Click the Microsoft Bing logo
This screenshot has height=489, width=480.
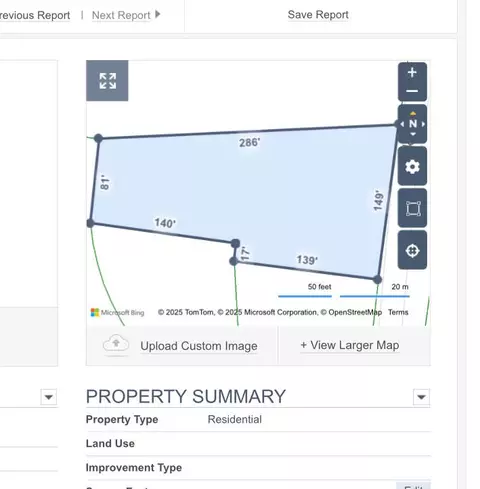coord(117,313)
